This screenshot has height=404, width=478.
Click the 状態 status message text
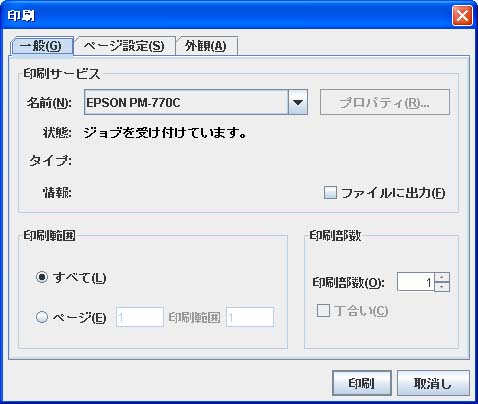(x=165, y=133)
